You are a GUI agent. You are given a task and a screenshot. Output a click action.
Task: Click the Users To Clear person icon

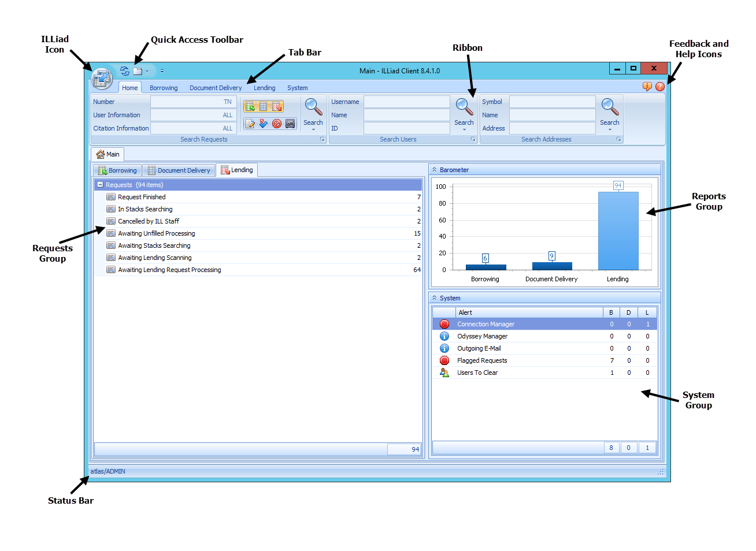(444, 373)
